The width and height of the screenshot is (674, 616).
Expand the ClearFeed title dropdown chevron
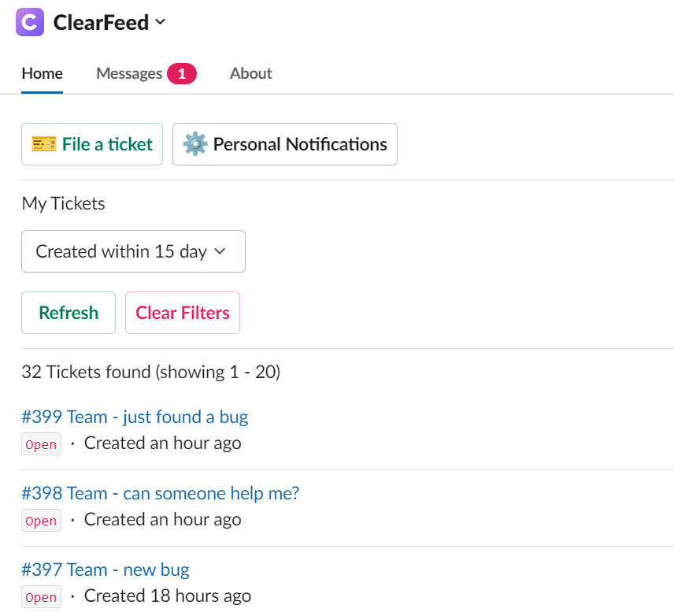[x=161, y=22]
